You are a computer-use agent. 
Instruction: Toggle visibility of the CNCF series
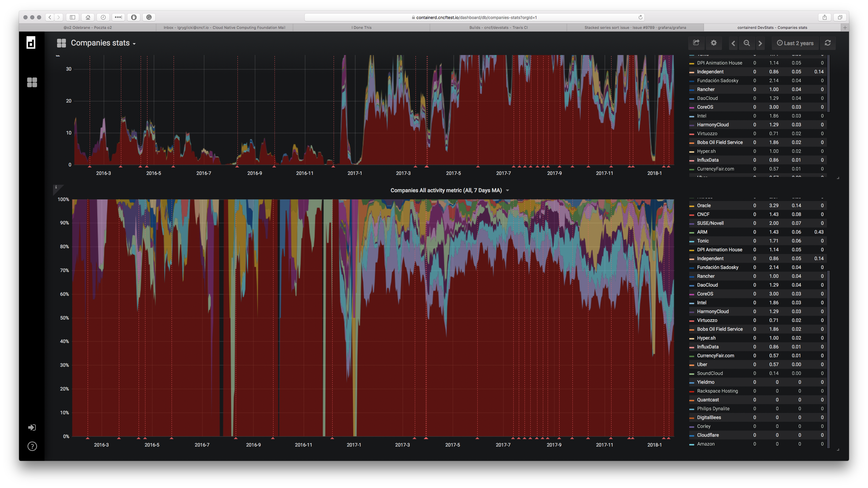click(702, 214)
